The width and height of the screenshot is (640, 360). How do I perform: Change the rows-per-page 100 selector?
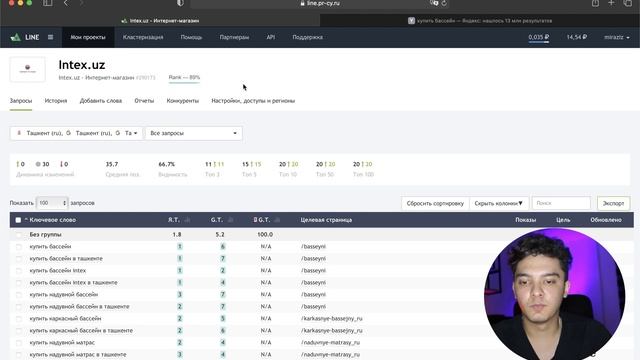coord(52,203)
